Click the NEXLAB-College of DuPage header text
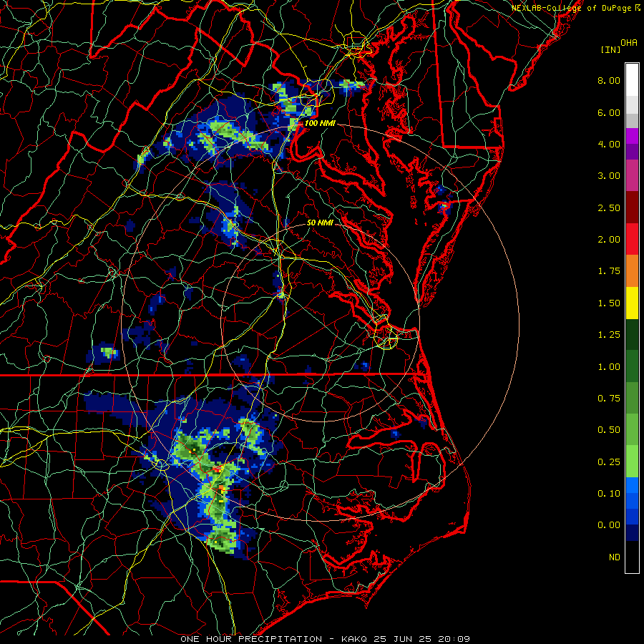 (x=571, y=8)
